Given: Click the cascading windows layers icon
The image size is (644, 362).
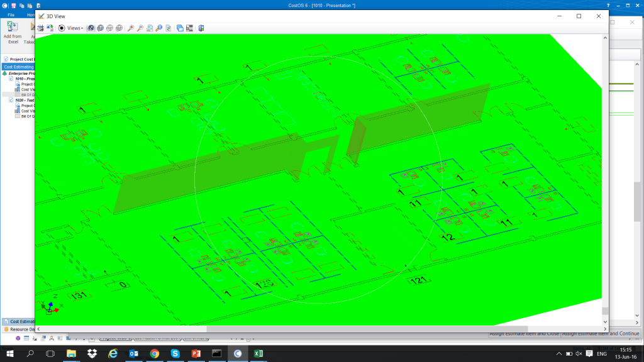Looking at the screenshot, I should click(180, 28).
